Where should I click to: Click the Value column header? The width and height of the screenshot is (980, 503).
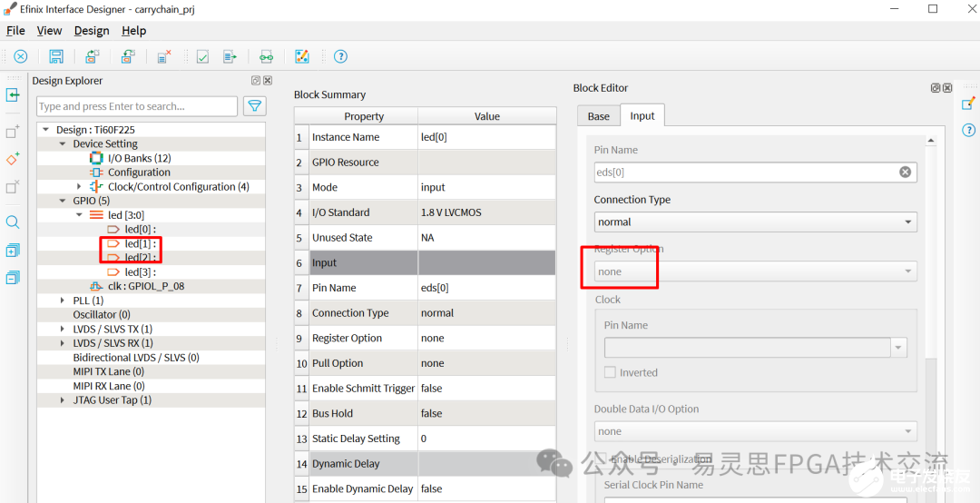[x=487, y=116]
